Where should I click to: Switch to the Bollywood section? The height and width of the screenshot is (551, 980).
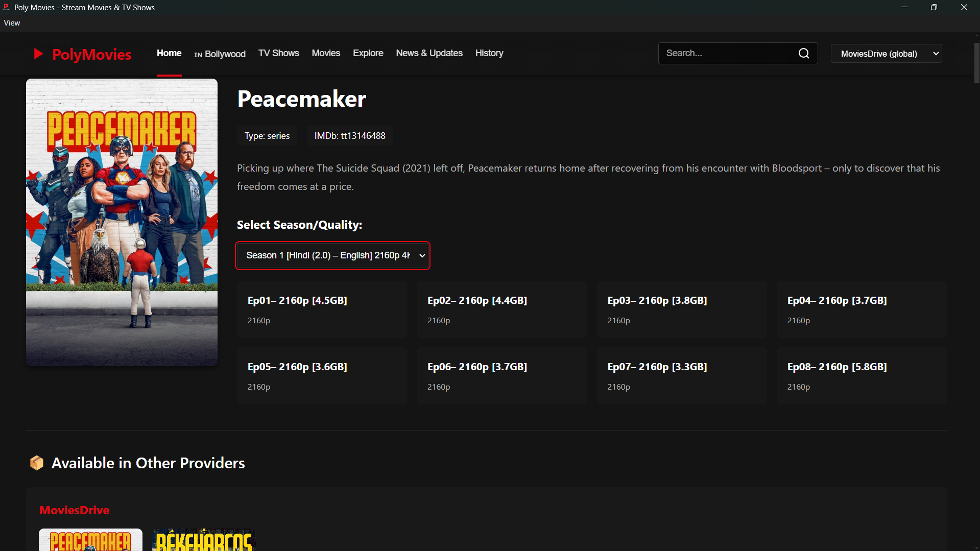pos(220,54)
